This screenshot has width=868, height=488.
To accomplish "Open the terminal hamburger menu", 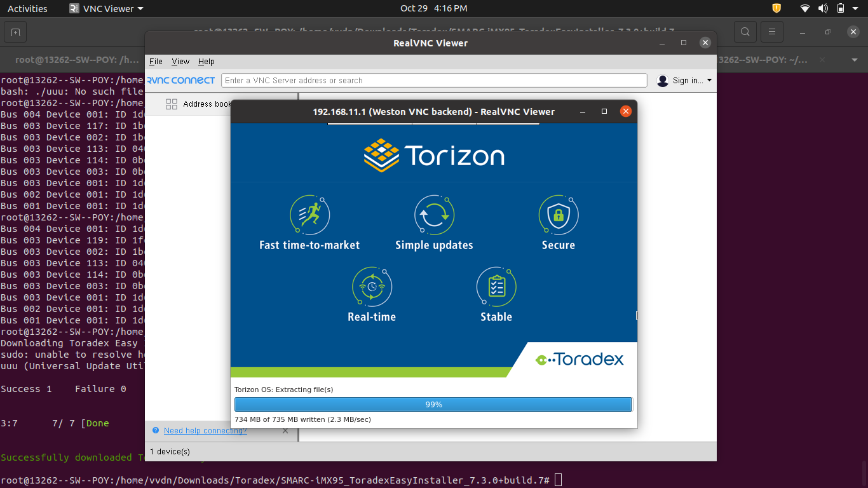I will click(x=772, y=32).
